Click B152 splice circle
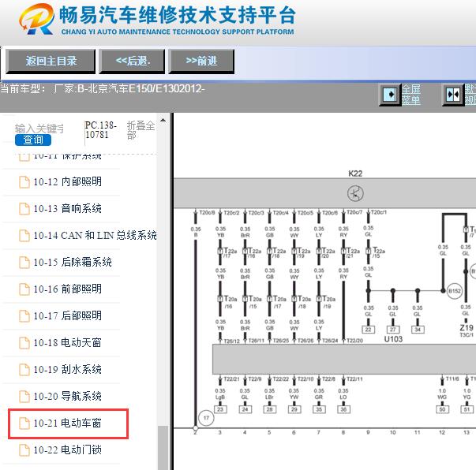The width and height of the screenshot is (476, 470). 455,291
